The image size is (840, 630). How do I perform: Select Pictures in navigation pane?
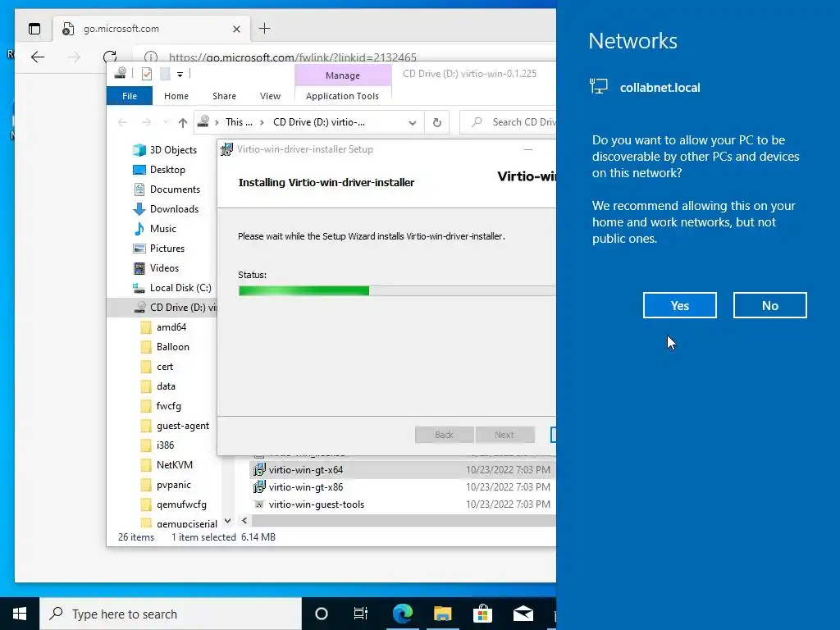coord(158,249)
